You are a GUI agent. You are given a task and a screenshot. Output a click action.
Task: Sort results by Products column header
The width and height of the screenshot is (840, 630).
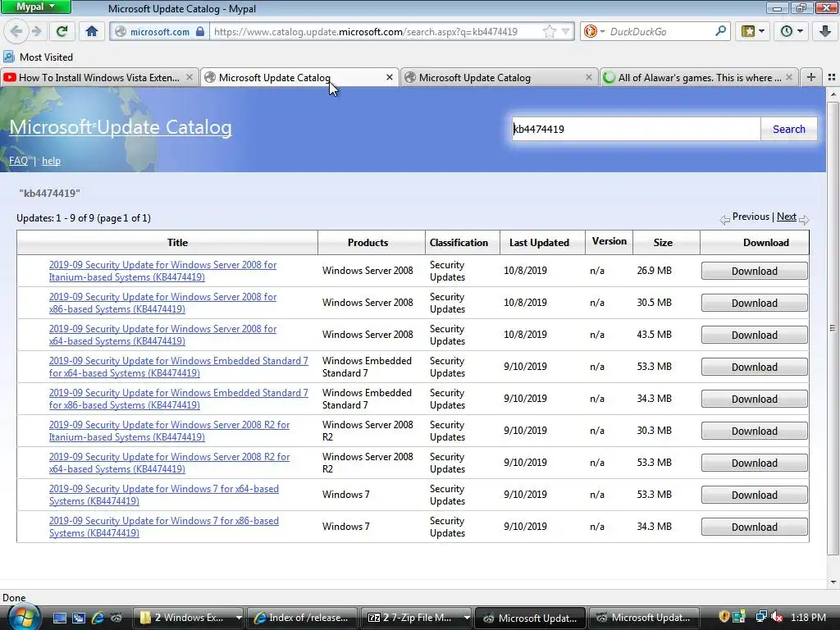click(x=367, y=243)
